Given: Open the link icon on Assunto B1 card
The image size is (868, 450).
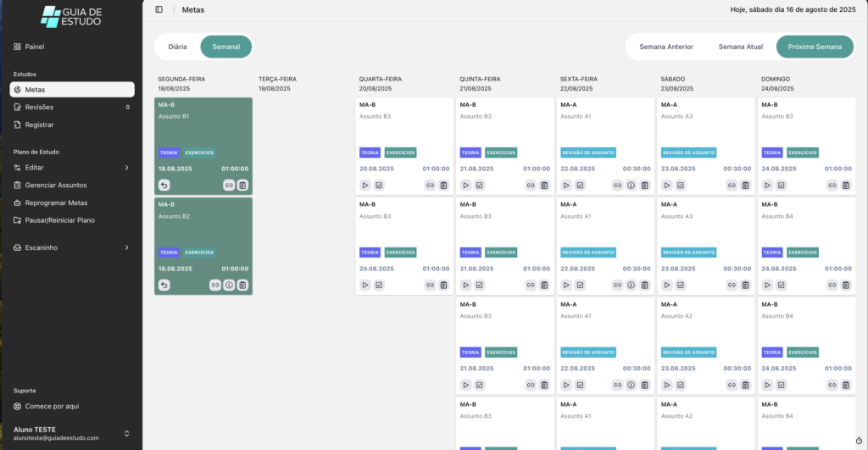Looking at the screenshot, I should pyautogui.click(x=229, y=186).
